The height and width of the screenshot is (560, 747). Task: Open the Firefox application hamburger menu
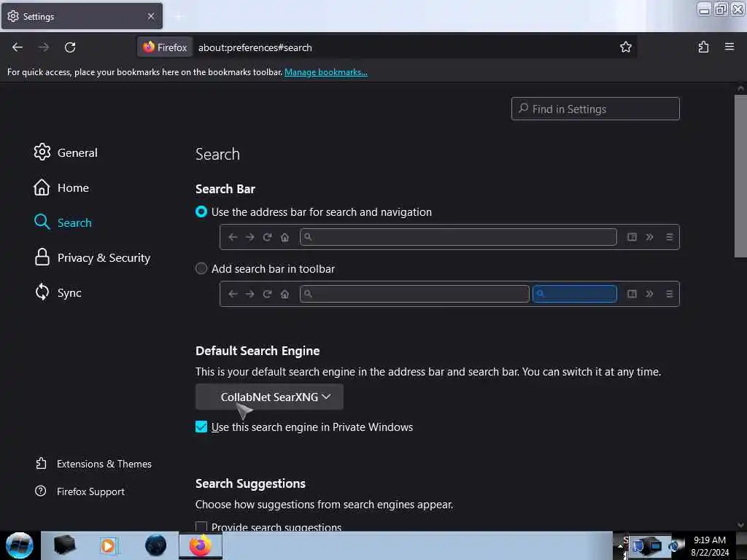coord(729,47)
